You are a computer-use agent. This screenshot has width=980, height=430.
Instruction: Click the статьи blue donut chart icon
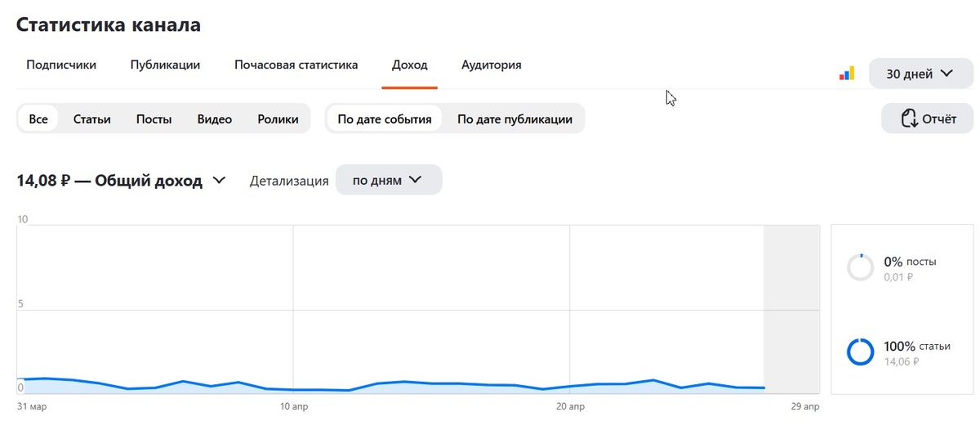pyautogui.click(x=861, y=352)
